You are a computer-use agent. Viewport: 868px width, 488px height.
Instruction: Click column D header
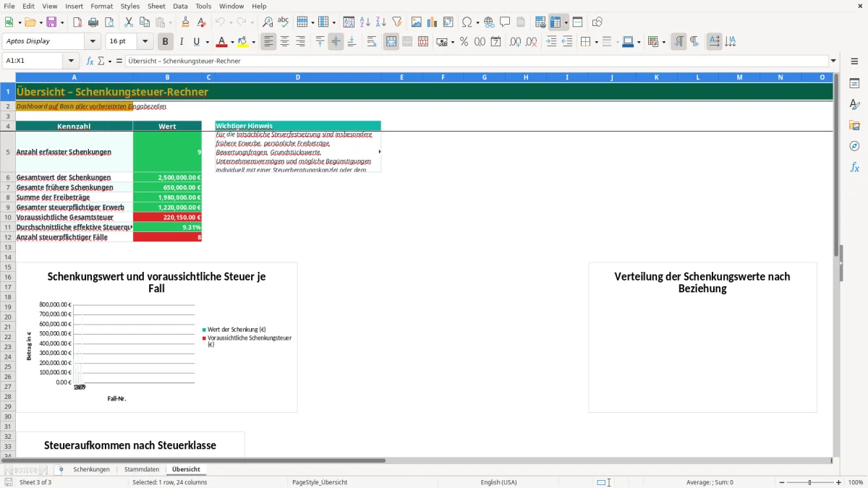point(298,77)
